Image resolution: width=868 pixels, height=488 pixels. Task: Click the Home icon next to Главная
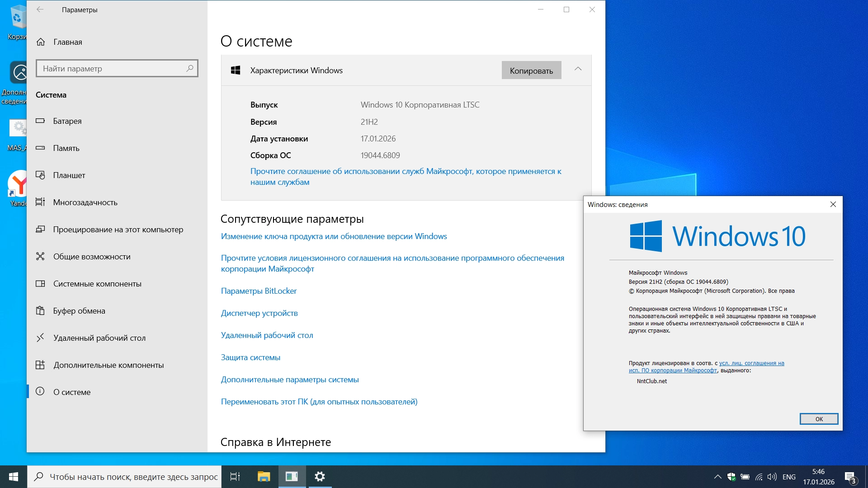(x=41, y=42)
